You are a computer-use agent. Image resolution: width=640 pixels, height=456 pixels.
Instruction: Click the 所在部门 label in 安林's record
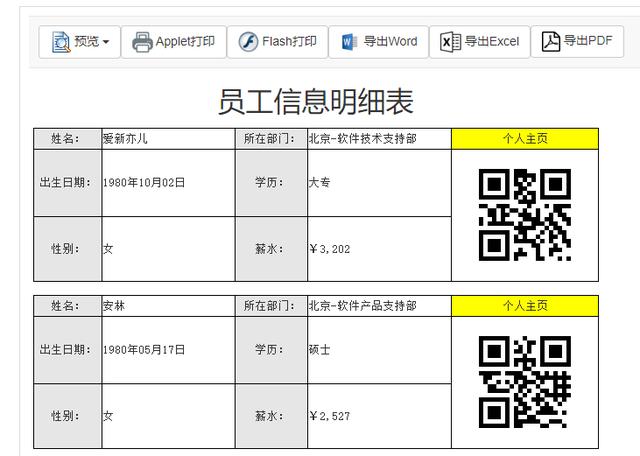269,306
